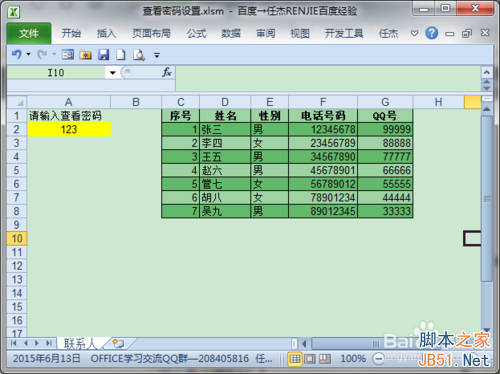Click inside the formula bar
Image resolution: width=500 pixels, height=374 pixels.
tap(328, 79)
